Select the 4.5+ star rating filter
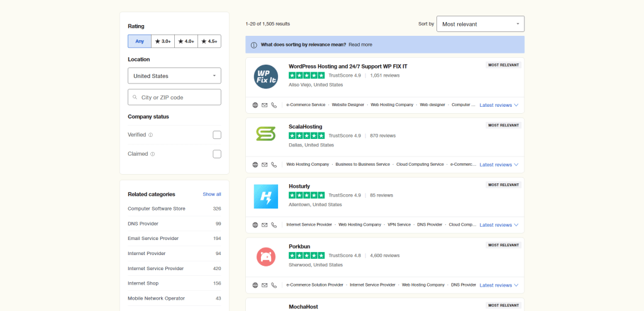644x311 pixels. point(209,41)
